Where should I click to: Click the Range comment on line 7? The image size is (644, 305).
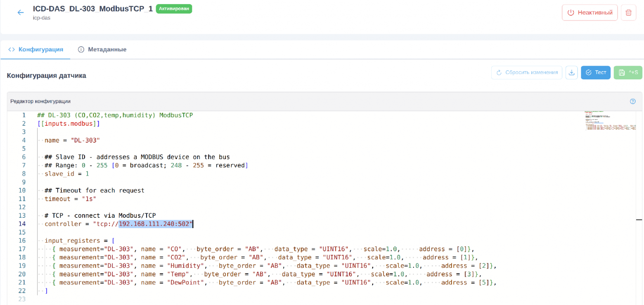(x=146, y=165)
